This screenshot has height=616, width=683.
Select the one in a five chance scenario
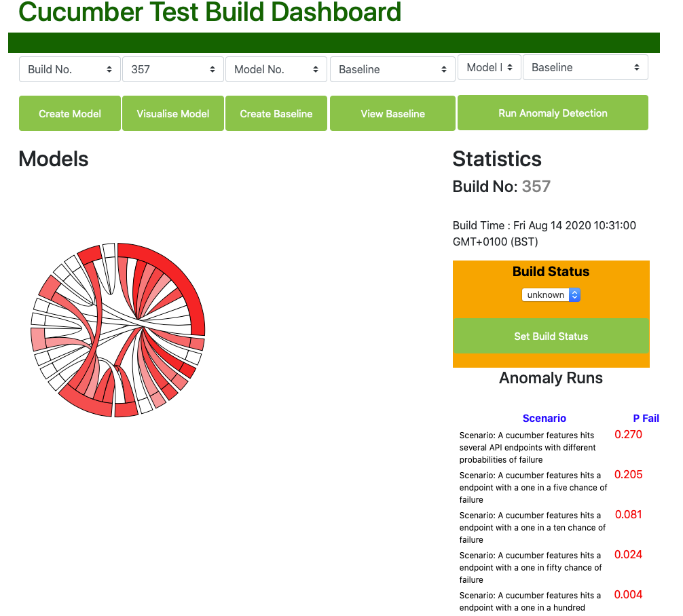533,488
